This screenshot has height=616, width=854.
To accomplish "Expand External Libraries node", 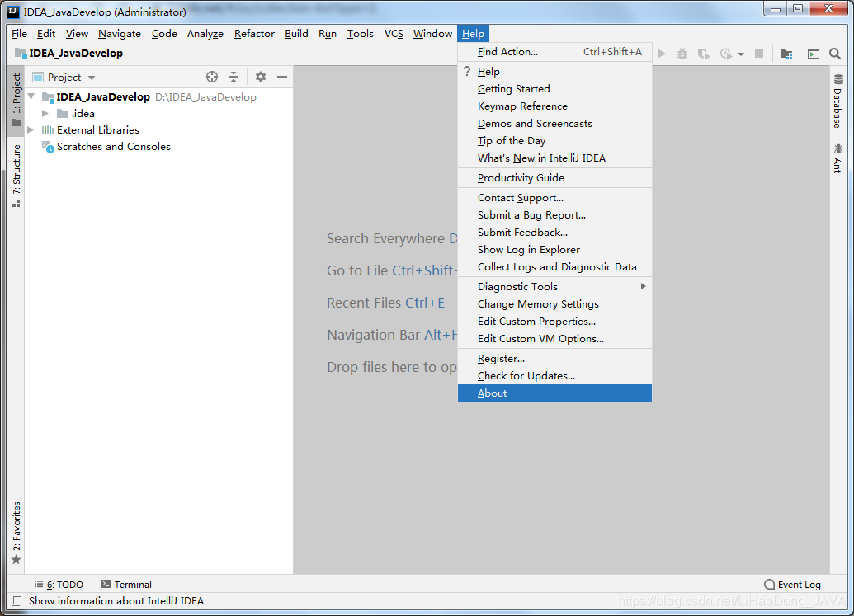I will pyautogui.click(x=31, y=130).
